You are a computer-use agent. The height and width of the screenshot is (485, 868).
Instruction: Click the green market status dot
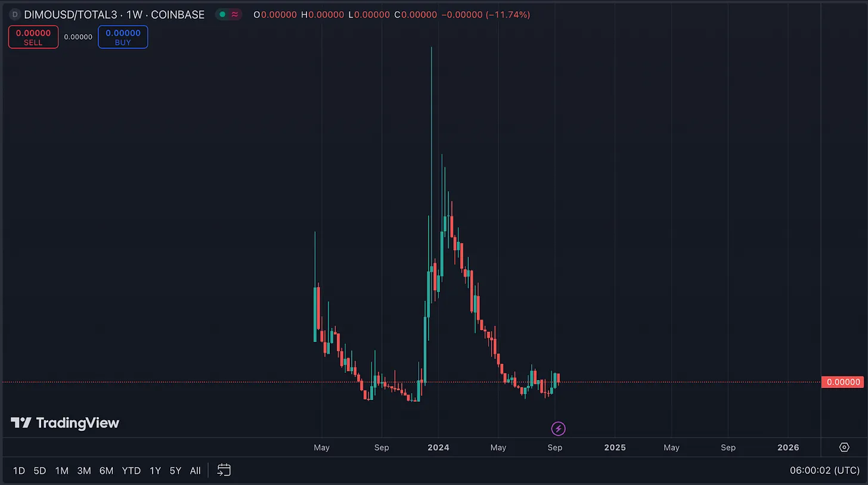point(222,14)
